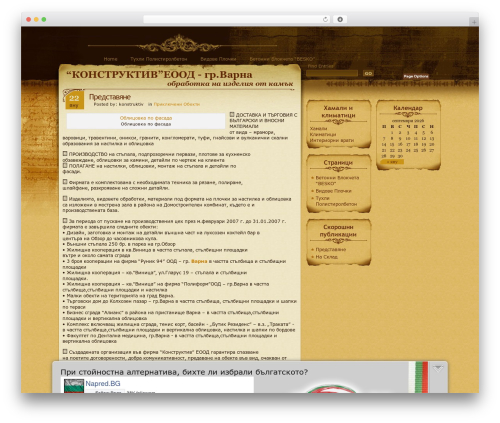Click the Хамали и климатици widget heading
This screenshot has width=500, height=423.
click(338, 112)
